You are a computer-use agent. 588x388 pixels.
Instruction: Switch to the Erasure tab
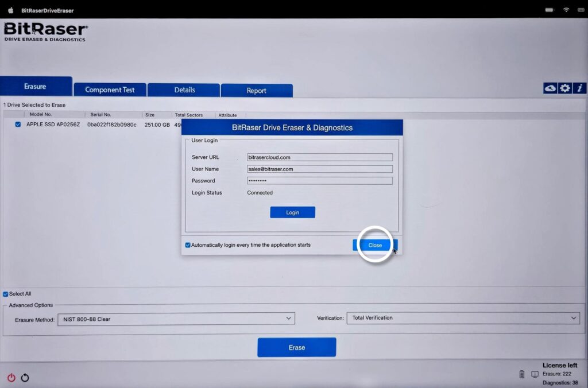[x=36, y=87]
